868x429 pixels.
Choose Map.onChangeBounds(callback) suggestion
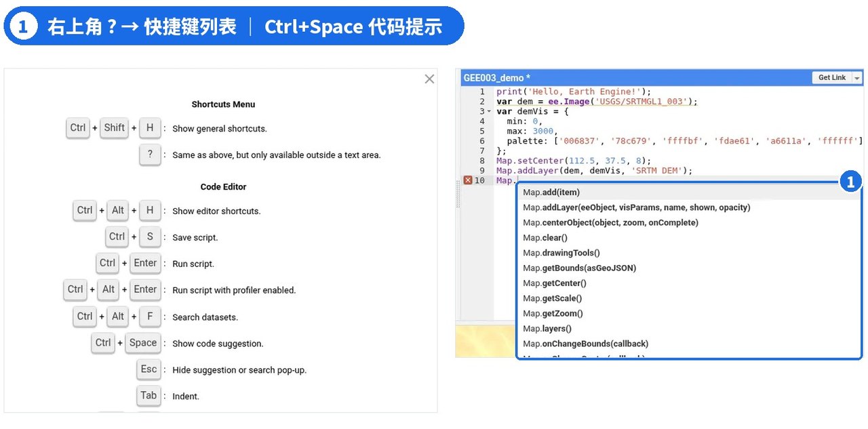[x=688, y=344]
